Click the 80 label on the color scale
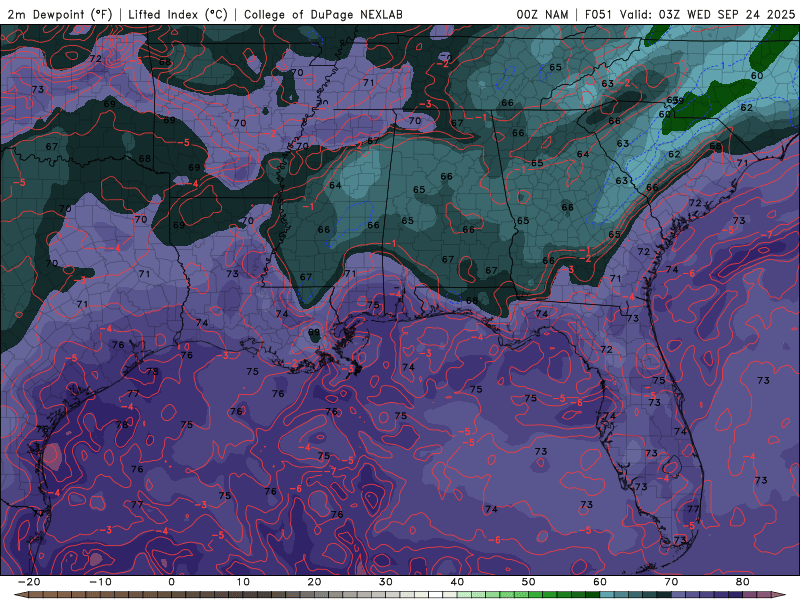 [743, 582]
